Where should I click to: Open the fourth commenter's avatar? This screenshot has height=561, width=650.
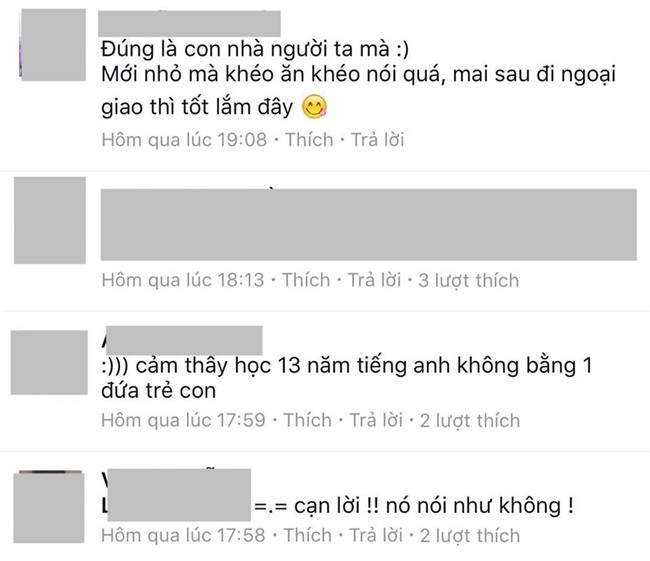point(49,508)
